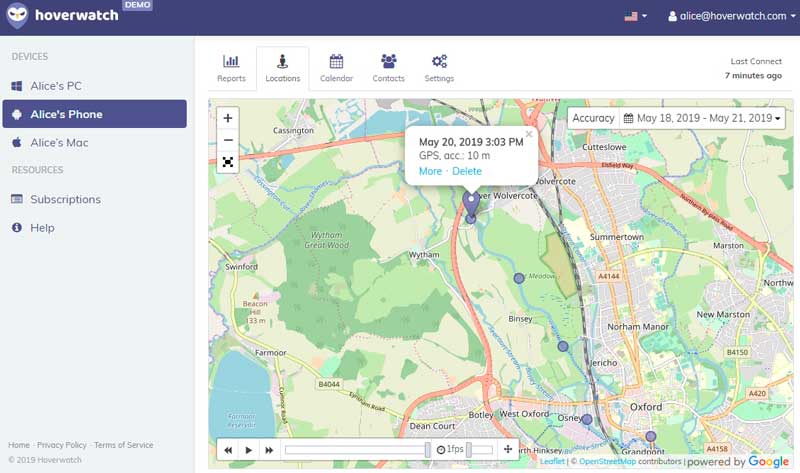Screen dimensions: 800x473
Task: Open Subscriptions in the sidebar
Action: point(95,199)
